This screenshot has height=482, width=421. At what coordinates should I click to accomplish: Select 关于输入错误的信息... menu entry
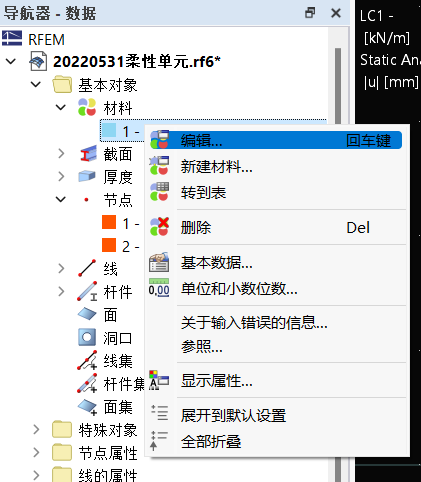254,323
